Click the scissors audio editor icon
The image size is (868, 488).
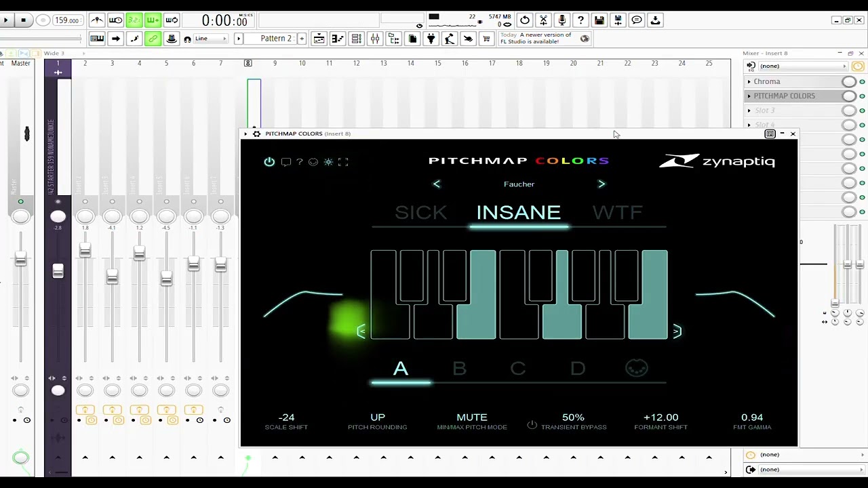[543, 20]
